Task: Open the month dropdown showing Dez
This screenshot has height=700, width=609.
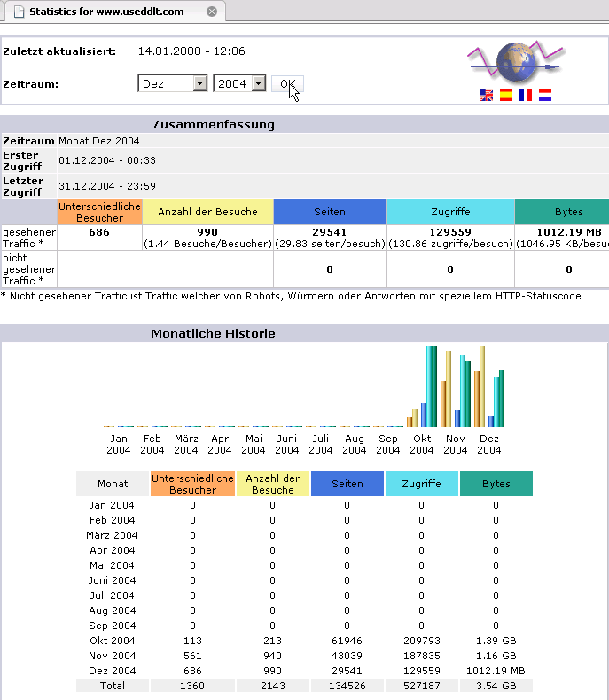Action: [x=173, y=83]
